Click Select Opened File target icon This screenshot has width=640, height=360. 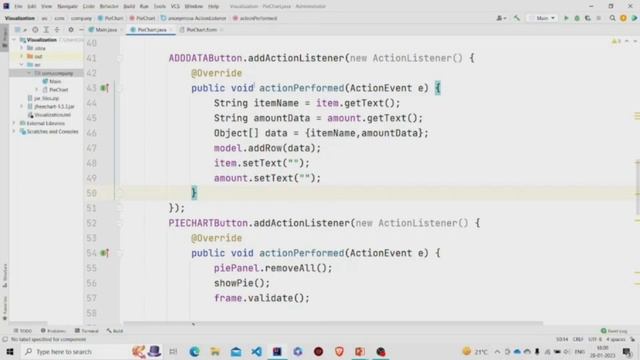pos(36,29)
